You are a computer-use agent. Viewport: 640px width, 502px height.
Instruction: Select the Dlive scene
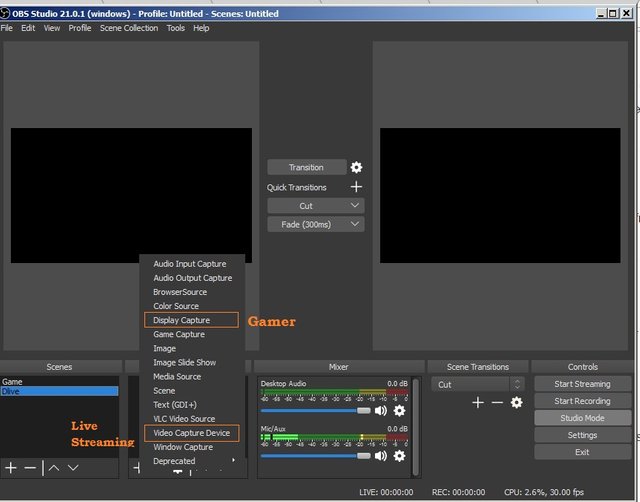tap(60, 391)
